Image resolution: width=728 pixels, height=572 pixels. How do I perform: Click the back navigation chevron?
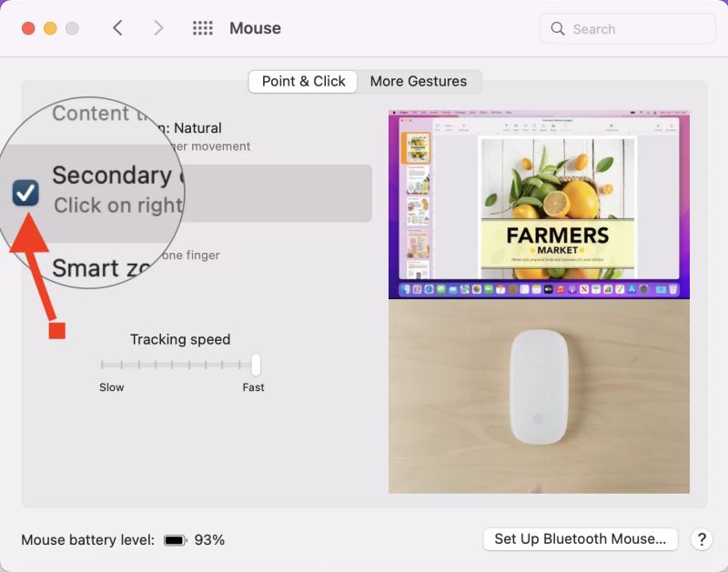click(x=118, y=28)
